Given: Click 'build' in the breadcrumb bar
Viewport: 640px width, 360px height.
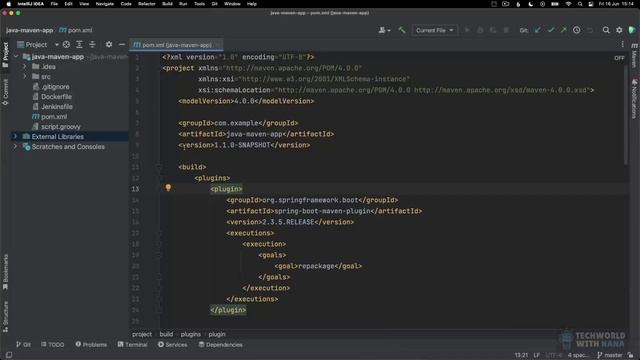Looking at the screenshot, I should tap(166, 334).
